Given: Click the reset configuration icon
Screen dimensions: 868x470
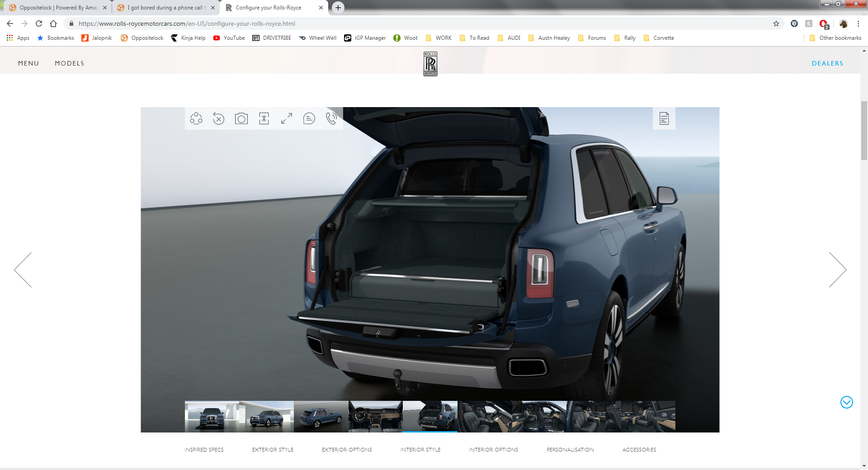Looking at the screenshot, I should (x=219, y=118).
